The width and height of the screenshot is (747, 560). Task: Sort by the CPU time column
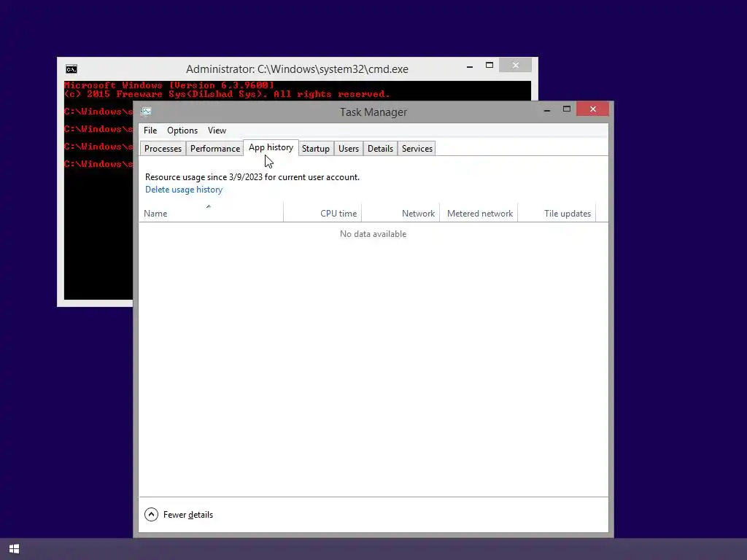pyautogui.click(x=322, y=212)
